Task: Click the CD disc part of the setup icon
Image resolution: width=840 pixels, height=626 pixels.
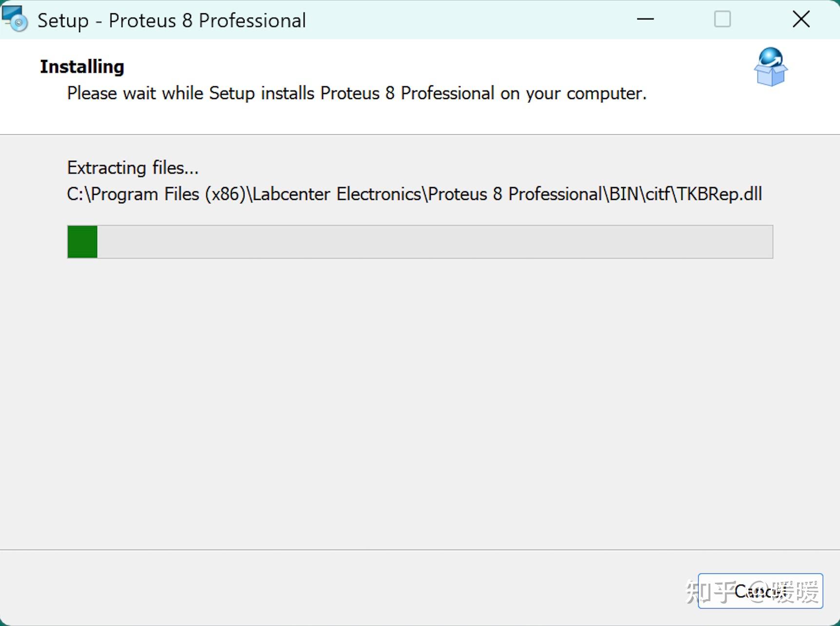Action: (19, 24)
